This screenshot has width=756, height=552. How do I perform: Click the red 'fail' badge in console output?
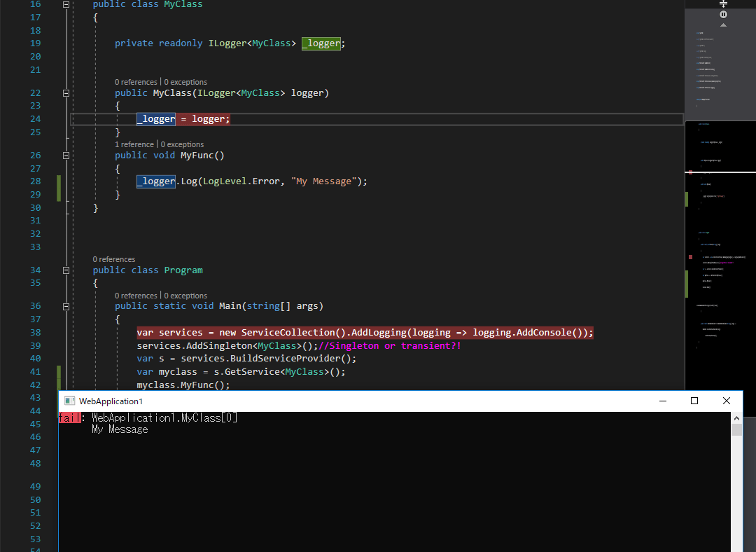(69, 417)
